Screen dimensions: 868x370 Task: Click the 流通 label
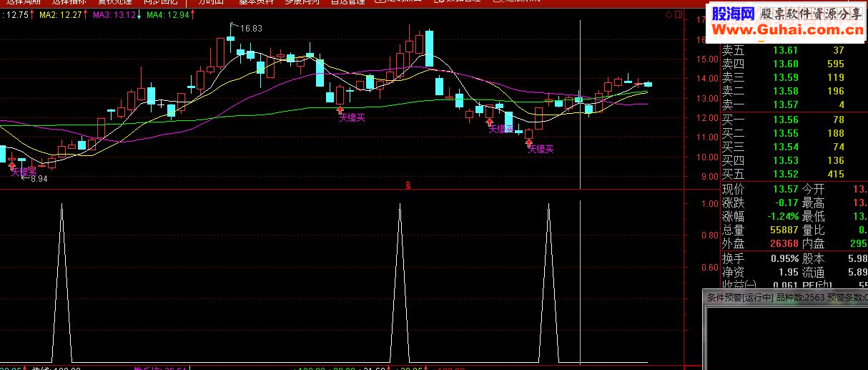click(x=813, y=272)
